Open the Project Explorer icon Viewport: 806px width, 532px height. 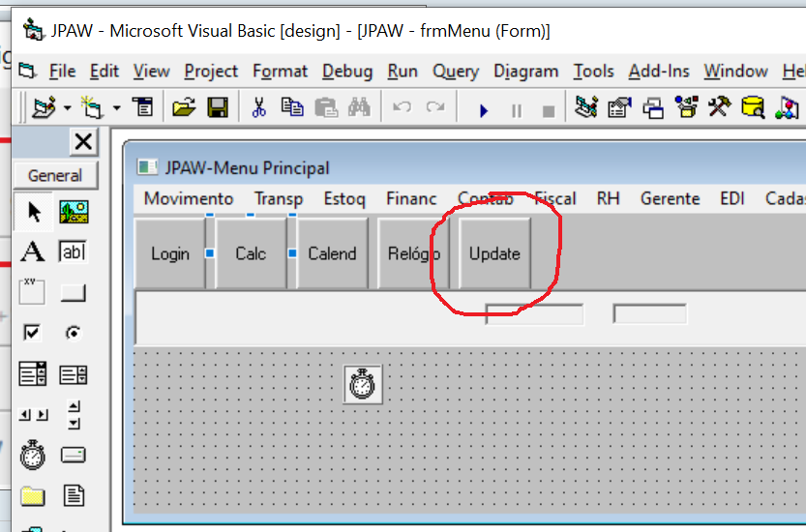(x=586, y=107)
